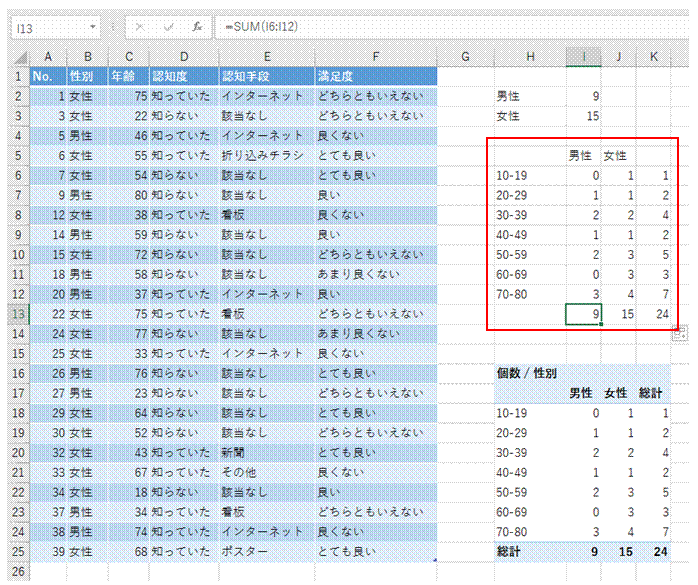Viewport: 698px width, 585px height.
Task: Cancel formula entry with the X icon
Action: pyautogui.click(x=140, y=28)
